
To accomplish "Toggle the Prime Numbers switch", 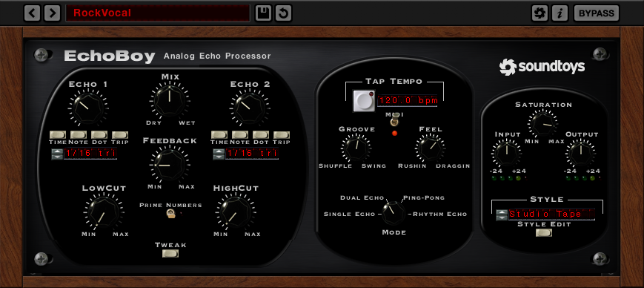I will [x=170, y=213].
